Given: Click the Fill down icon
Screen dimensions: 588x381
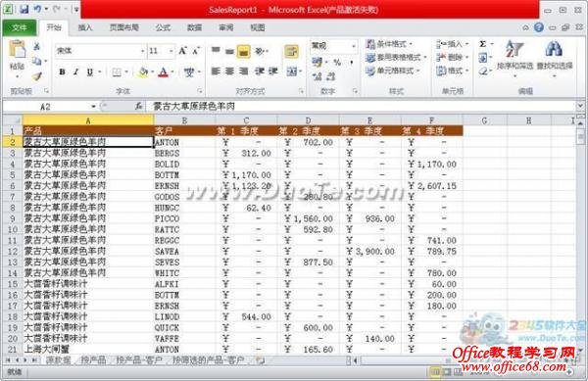Looking at the screenshot, I should tap(483, 58).
